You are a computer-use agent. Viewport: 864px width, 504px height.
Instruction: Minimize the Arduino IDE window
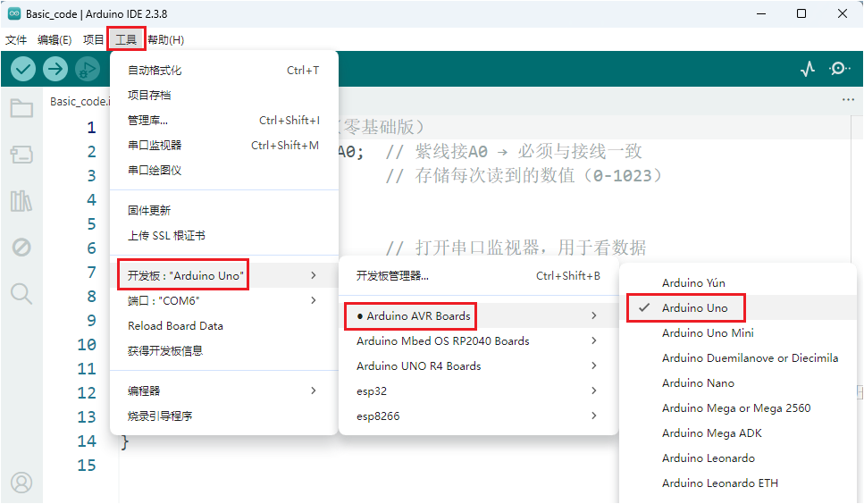point(761,13)
